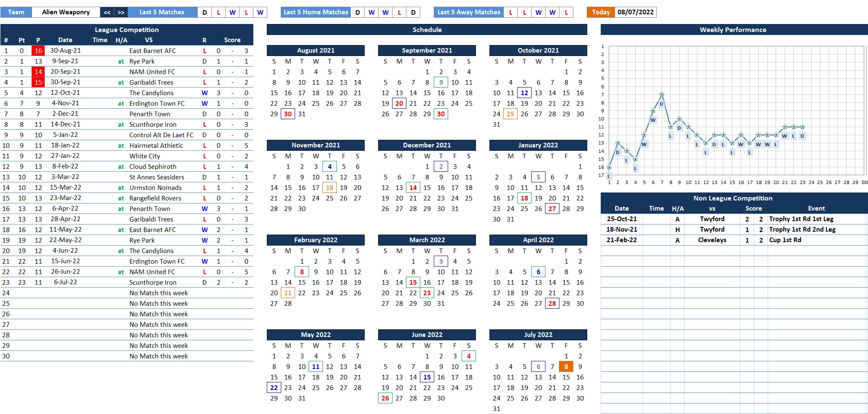This screenshot has width=868, height=414.
Task: Click the Last 5 Matches label
Action: click(x=162, y=12)
